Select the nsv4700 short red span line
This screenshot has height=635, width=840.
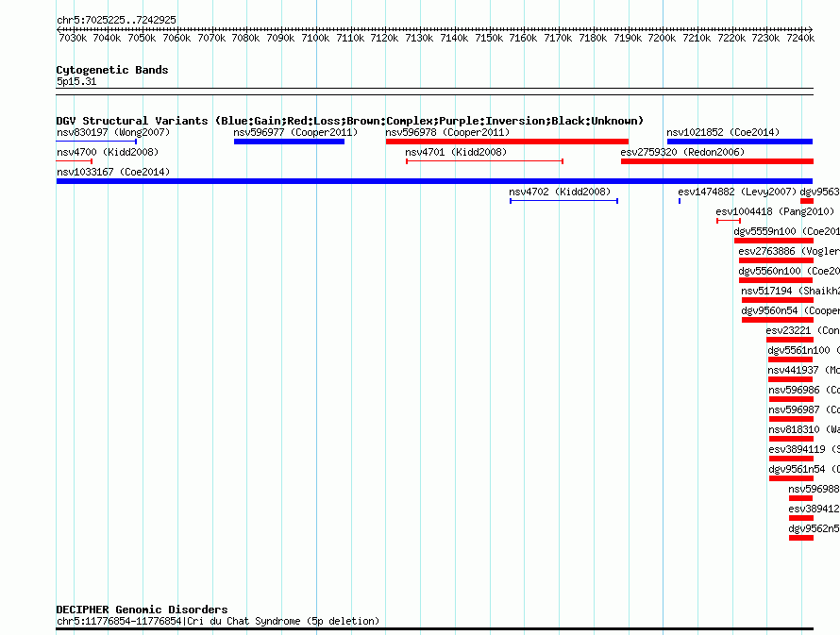[75, 161]
